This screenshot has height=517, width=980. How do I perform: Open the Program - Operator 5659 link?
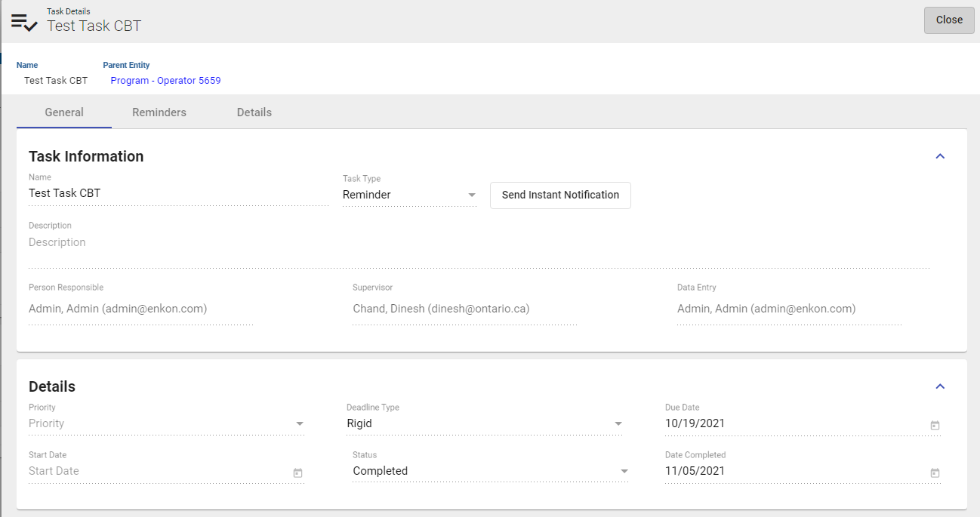165,81
